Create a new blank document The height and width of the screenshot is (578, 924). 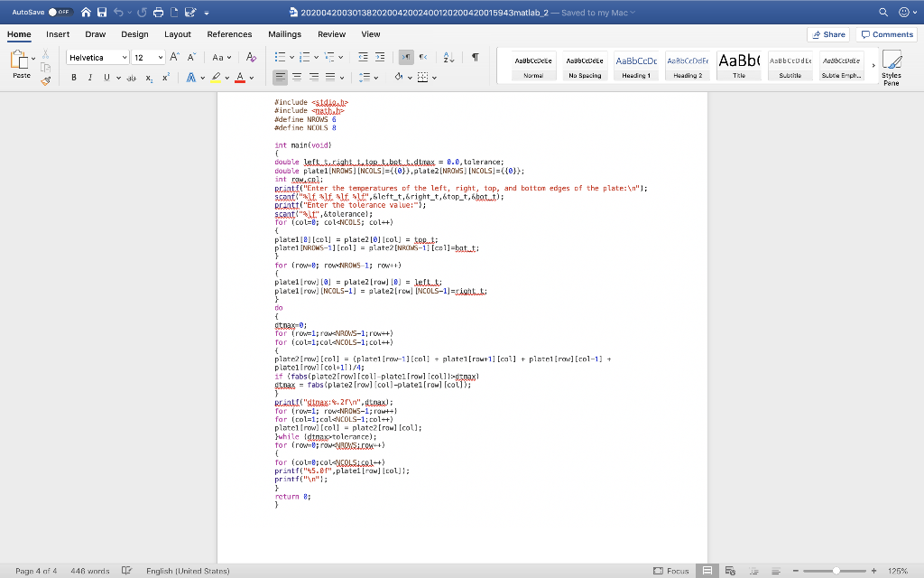pos(174,12)
